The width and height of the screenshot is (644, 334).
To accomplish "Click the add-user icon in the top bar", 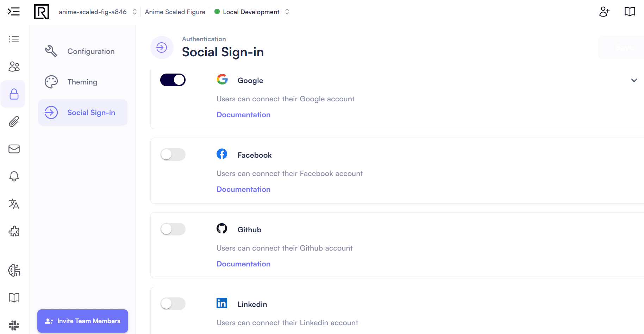I will click(605, 12).
